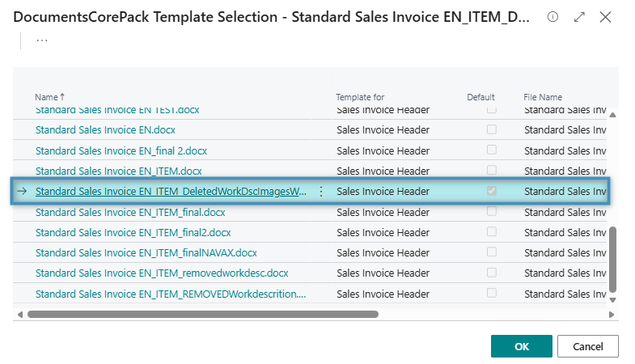Toggle Default checkbox for EN_ITEM_removedworkdesc.docx row

coord(492,273)
